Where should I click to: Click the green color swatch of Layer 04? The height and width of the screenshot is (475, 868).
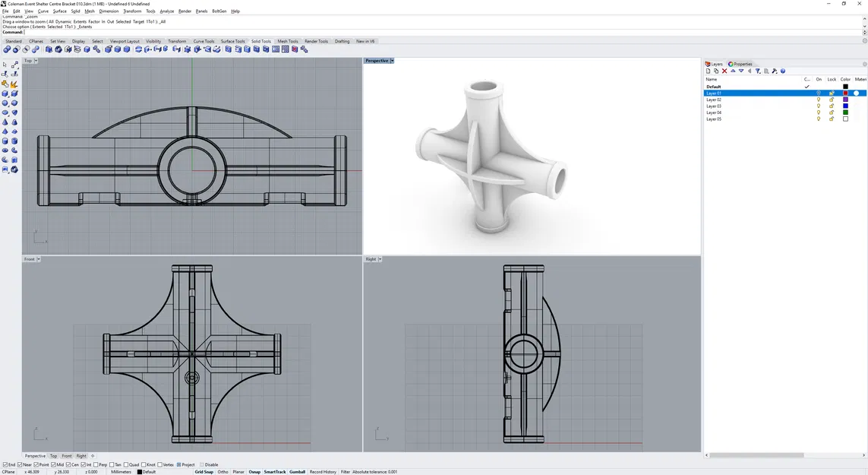tap(845, 112)
